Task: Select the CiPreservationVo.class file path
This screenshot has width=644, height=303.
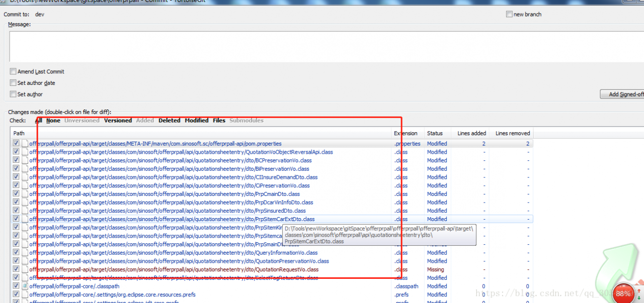Action: [x=170, y=185]
